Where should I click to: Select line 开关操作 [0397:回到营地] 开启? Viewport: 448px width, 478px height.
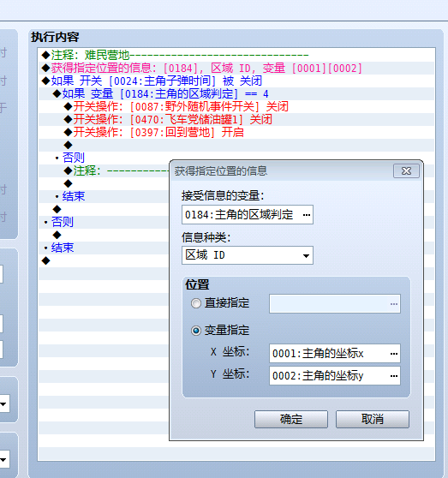click(236, 132)
